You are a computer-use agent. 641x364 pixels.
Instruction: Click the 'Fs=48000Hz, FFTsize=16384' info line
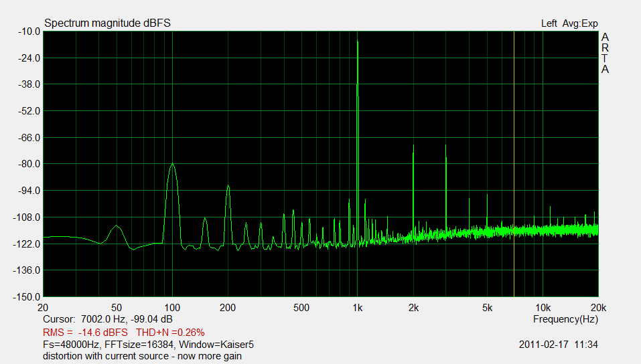(x=149, y=345)
